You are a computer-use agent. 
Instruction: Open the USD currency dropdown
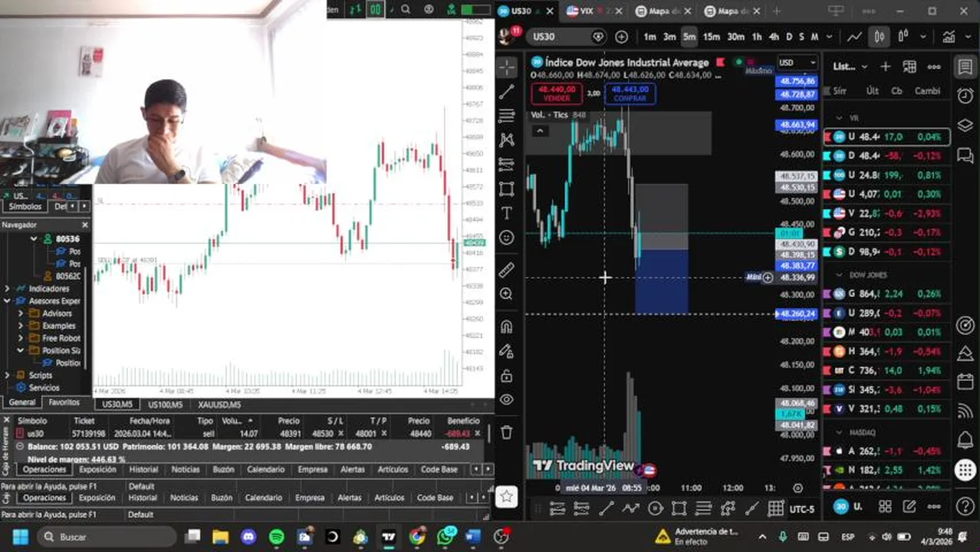(797, 63)
